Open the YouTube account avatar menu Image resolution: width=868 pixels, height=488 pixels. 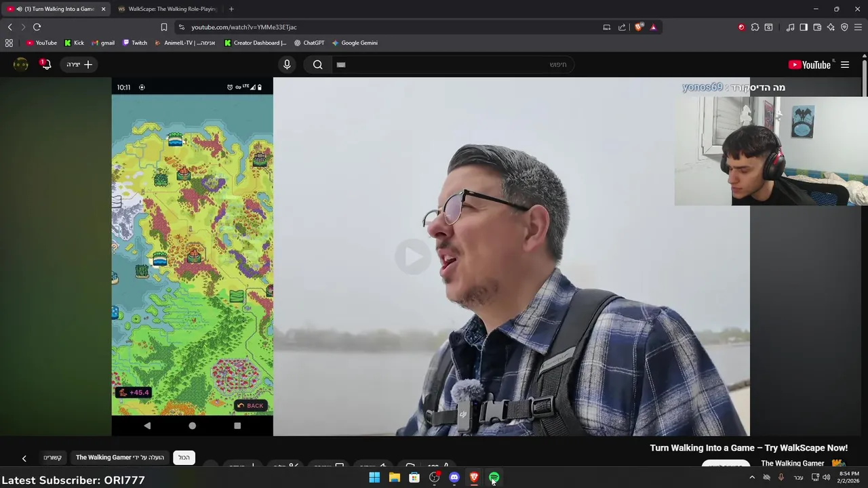coord(21,64)
